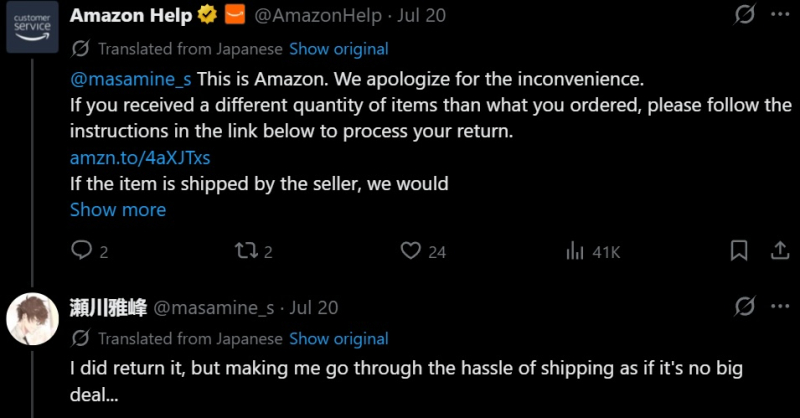
Task: Open the more options menu on the masamine_s reply
Action: pyautogui.click(x=780, y=306)
